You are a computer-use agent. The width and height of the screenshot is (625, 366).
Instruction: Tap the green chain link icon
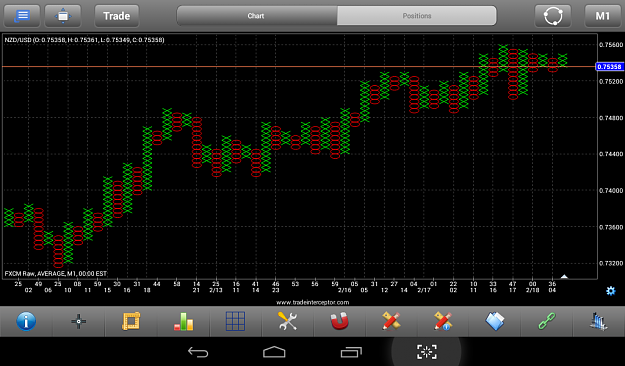tap(547, 321)
